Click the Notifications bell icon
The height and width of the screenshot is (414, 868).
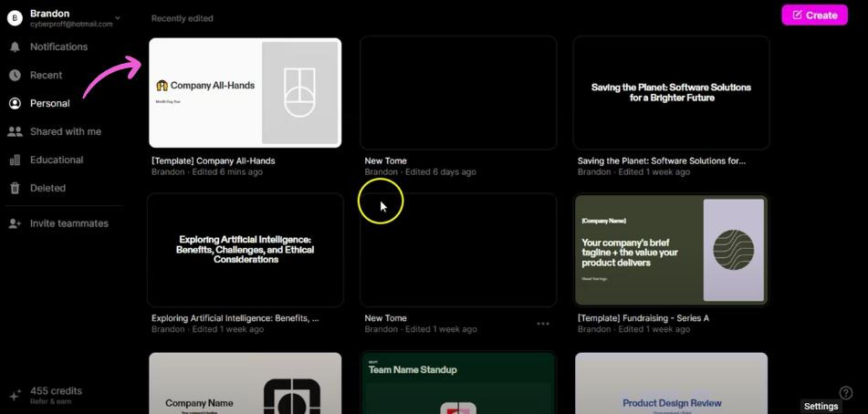(15, 47)
